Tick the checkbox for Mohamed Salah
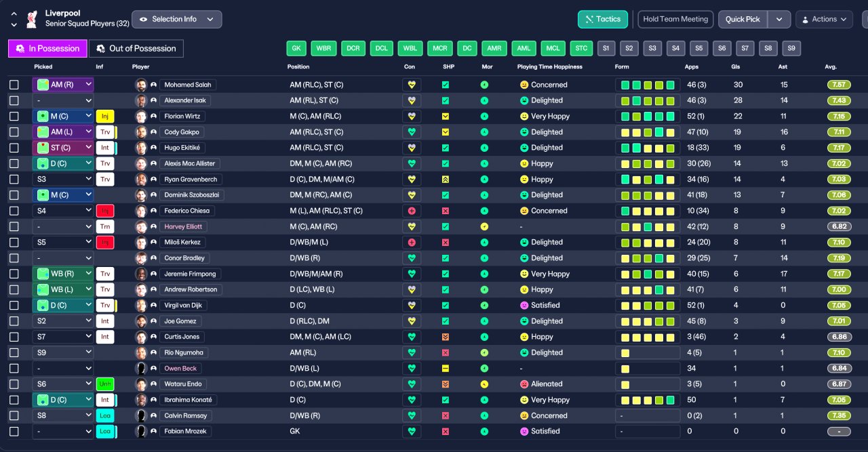868x452 pixels. (14, 85)
